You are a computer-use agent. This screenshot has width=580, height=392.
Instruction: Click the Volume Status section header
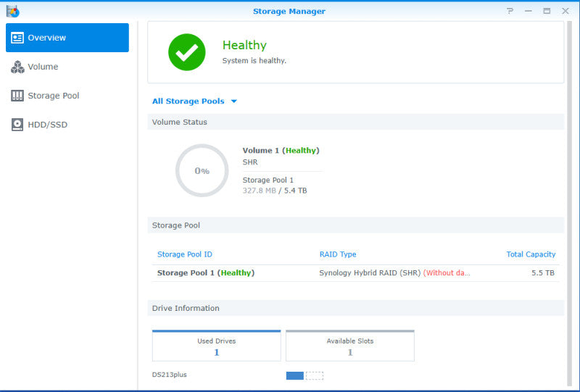355,122
